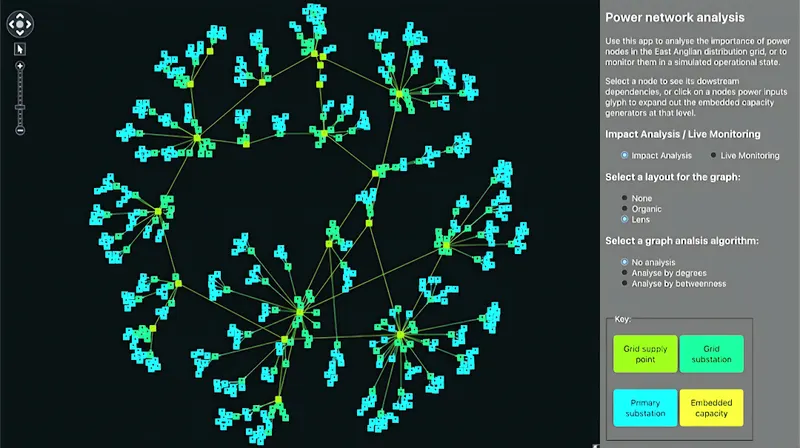Choose the None layout option

click(624, 198)
